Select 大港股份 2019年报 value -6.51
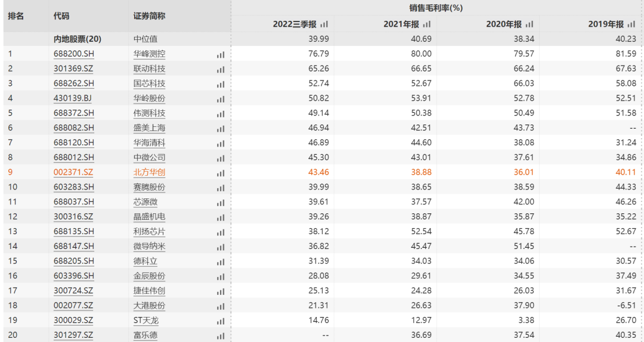This screenshot has height=342, width=644. tap(626, 305)
